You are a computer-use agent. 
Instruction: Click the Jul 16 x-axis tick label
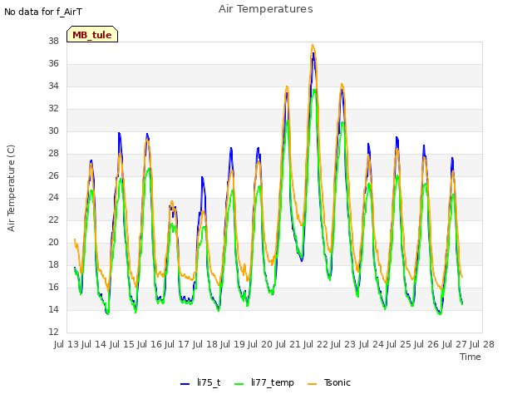pos(150,344)
